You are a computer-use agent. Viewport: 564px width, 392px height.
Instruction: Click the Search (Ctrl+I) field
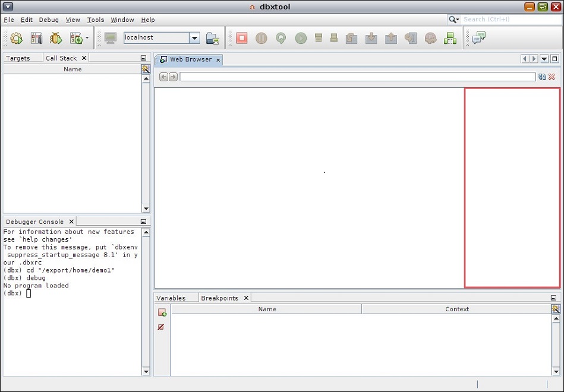512,20
